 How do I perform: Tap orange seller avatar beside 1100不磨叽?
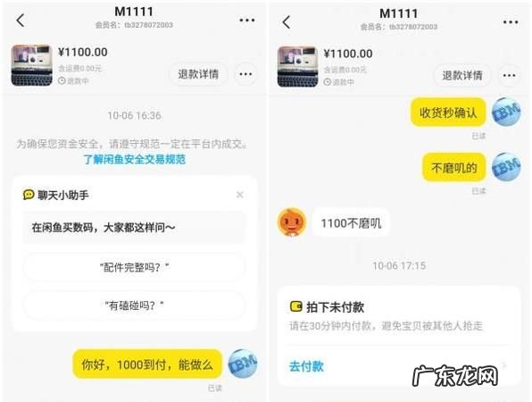tap(292, 222)
